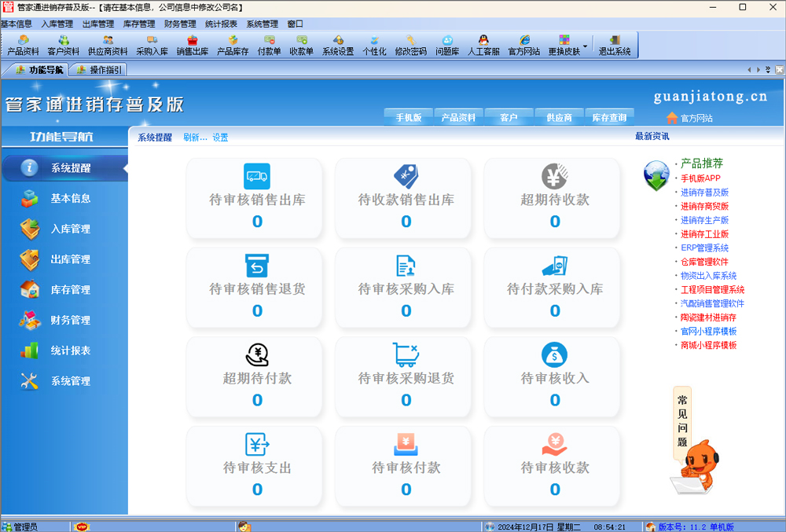
Task: Select 系统管理 in the sidebar
Action: [64, 381]
